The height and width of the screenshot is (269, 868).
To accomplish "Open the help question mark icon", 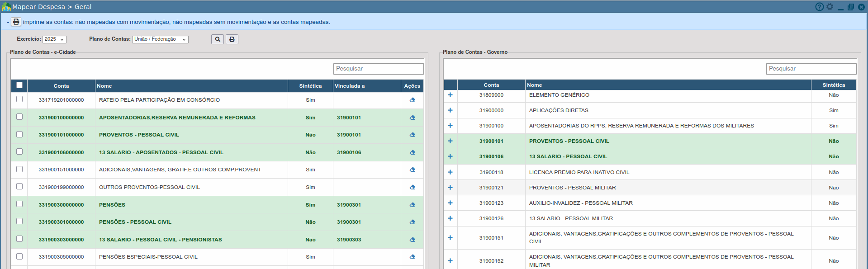I will tap(819, 7).
